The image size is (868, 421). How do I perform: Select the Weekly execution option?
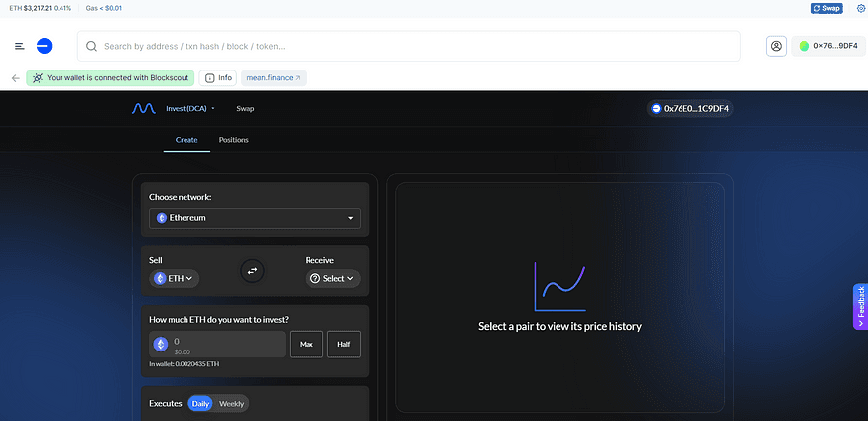tap(231, 404)
